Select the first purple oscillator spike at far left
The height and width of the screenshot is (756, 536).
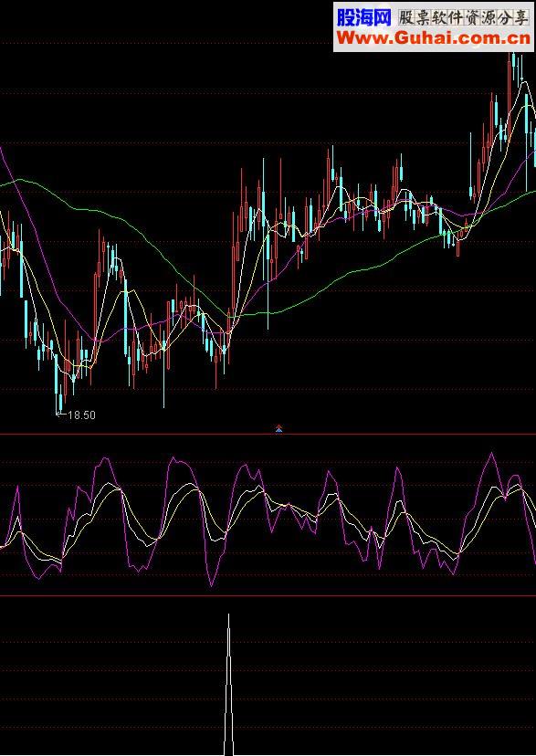pos(18,488)
